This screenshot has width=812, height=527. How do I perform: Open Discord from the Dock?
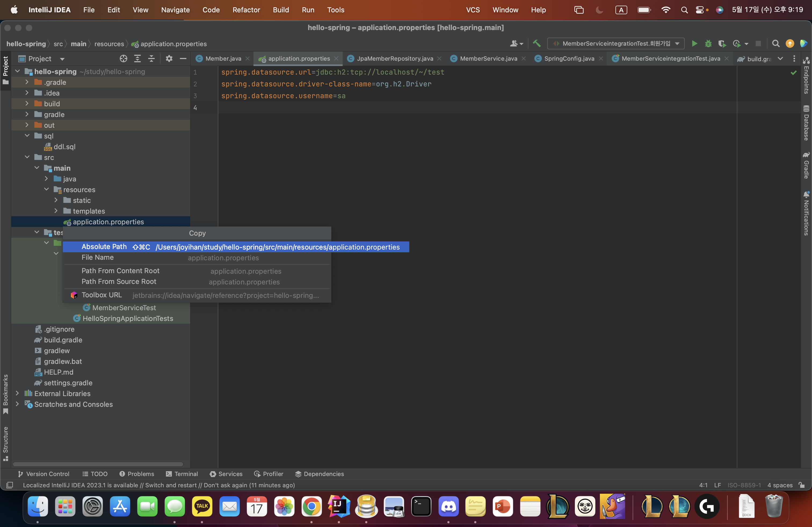[x=448, y=506]
